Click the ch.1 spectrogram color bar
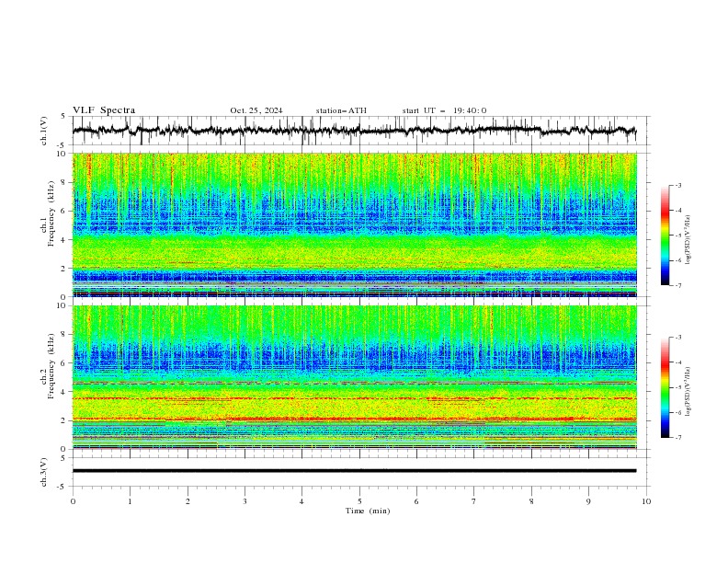Viewport: 728px width, 563px height. (665, 236)
